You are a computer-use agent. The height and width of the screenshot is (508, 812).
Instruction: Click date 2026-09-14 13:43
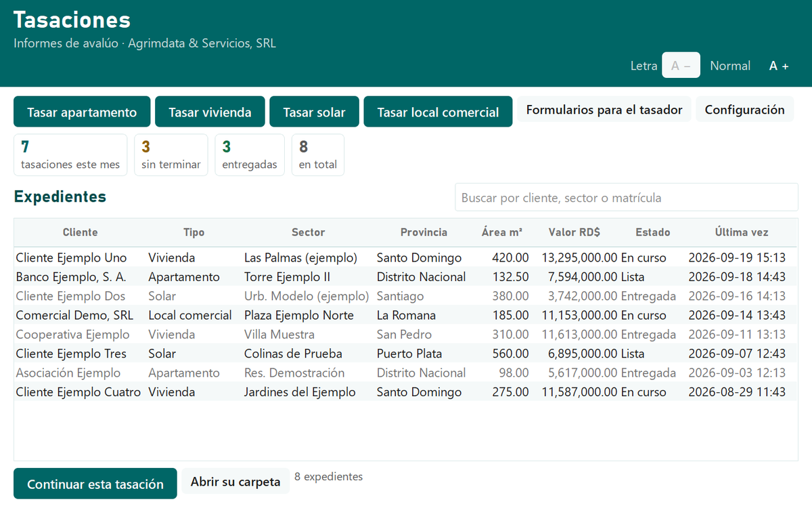737,315
